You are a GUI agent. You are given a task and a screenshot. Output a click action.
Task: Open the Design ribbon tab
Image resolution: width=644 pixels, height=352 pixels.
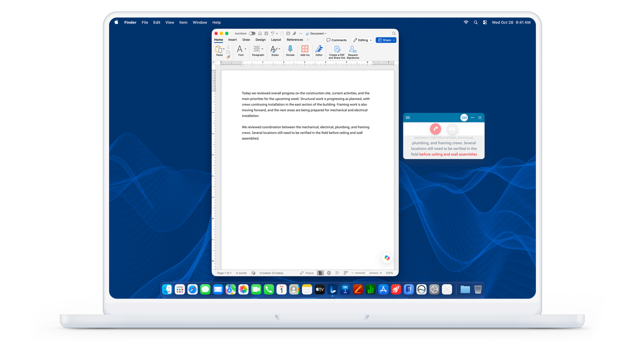[x=260, y=40]
